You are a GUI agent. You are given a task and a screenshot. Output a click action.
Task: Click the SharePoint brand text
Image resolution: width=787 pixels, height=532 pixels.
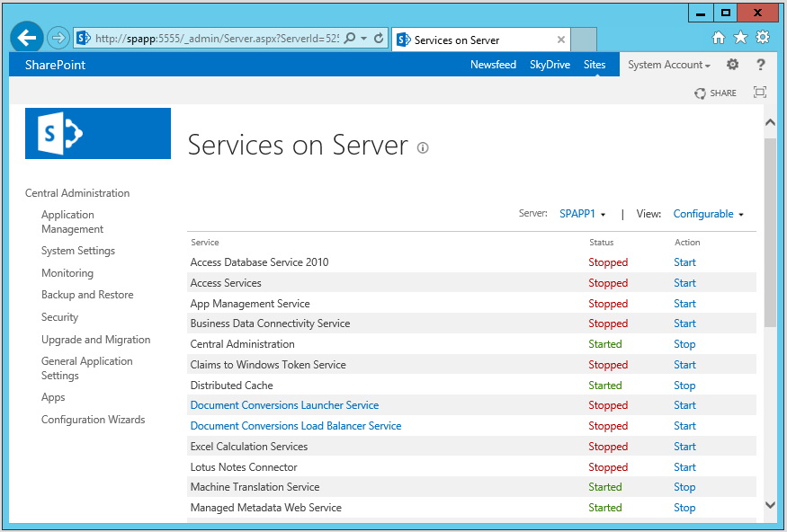coord(55,65)
